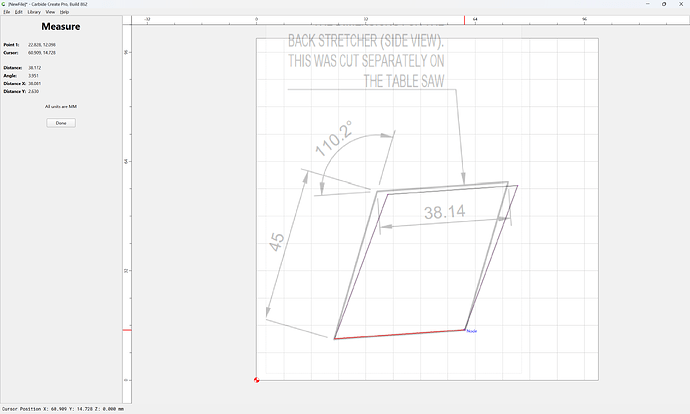Click the red cursor marker on left ruler
Image resolution: width=690 pixels, height=414 pixels.
pos(127,330)
